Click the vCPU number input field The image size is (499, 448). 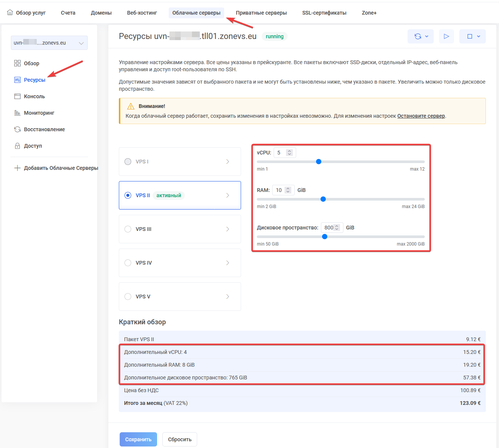[280, 153]
